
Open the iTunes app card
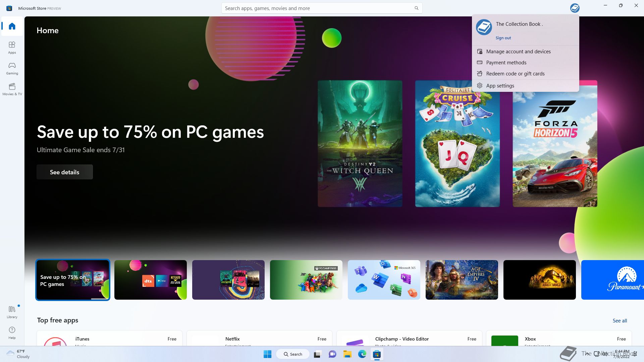click(109, 338)
